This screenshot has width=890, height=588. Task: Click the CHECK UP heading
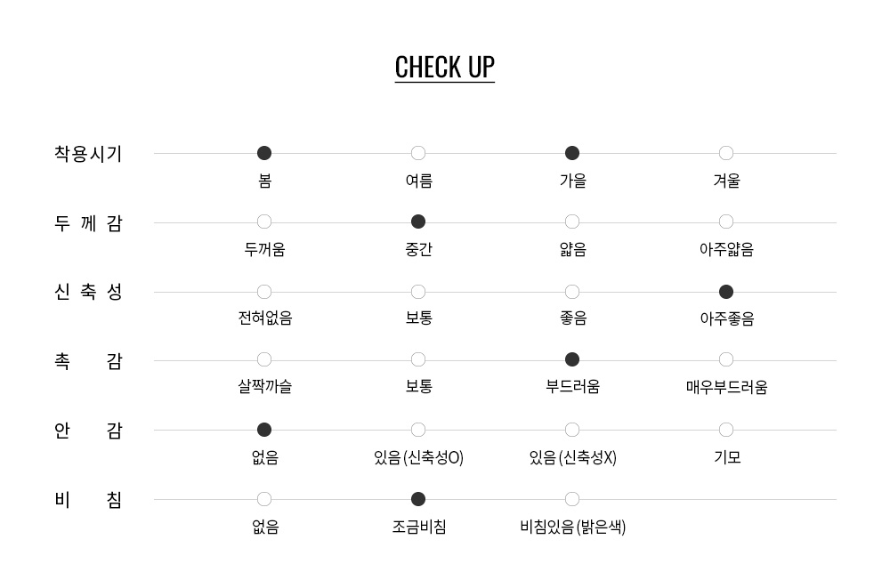445,68
